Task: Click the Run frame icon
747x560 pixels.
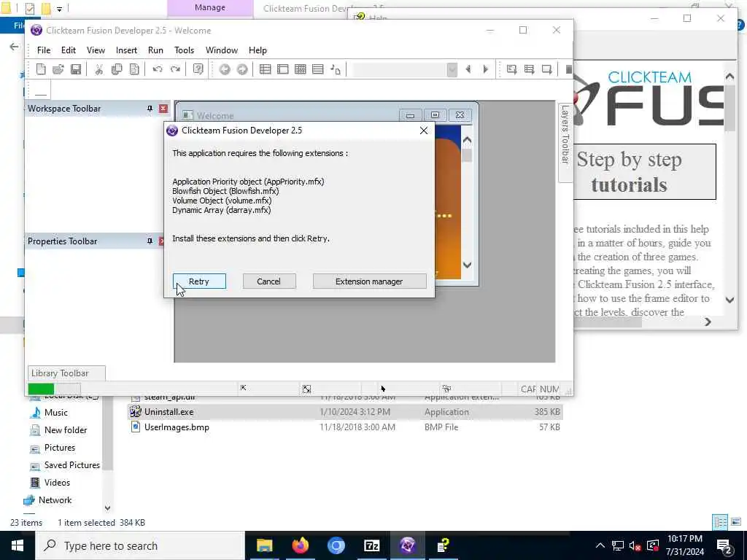Action: [x=547, y=69]
